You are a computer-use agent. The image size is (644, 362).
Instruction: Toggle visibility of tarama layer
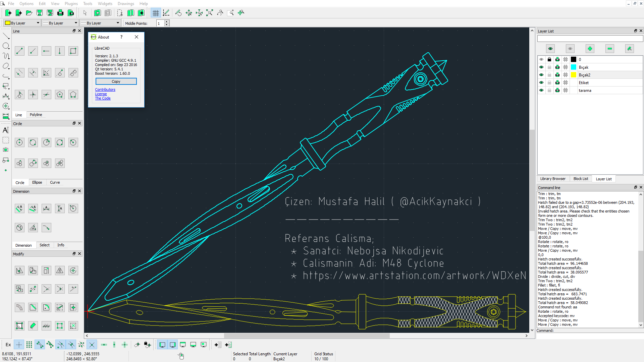541,90
